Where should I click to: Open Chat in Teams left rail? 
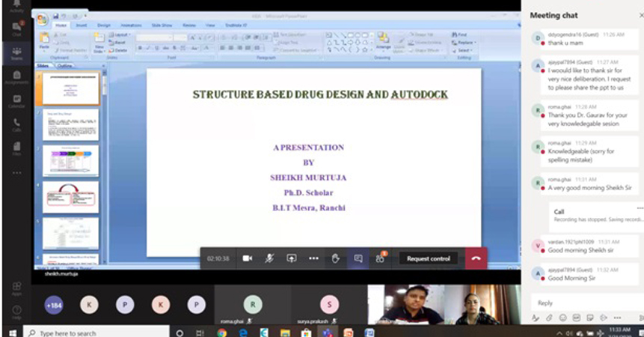[16, 28]
